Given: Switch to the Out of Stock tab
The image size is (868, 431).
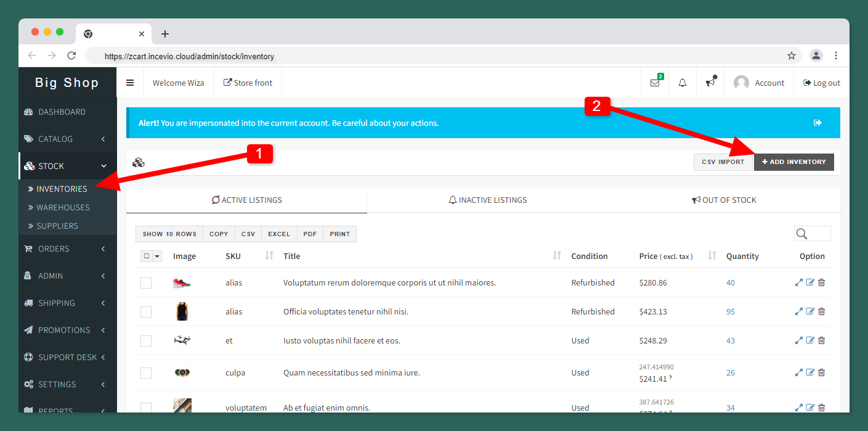Looking at the screenshot, I should [x=724, y=200].
